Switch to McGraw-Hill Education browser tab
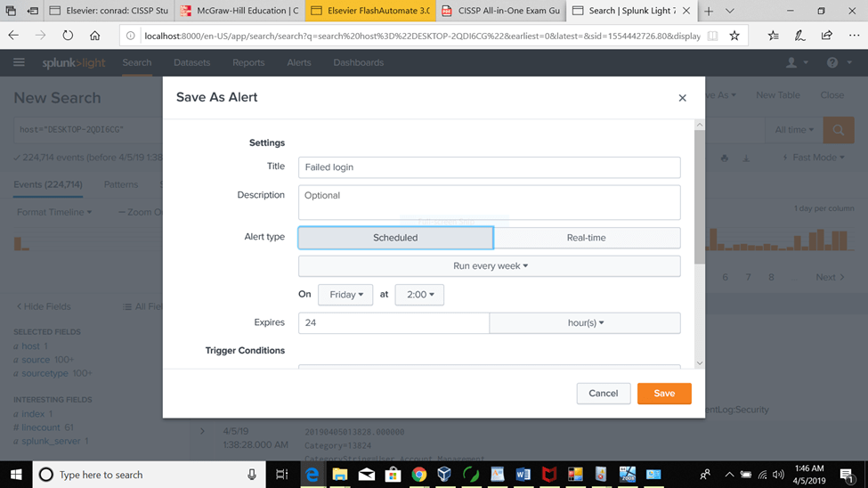868x488 pixels. pos(239,11)
